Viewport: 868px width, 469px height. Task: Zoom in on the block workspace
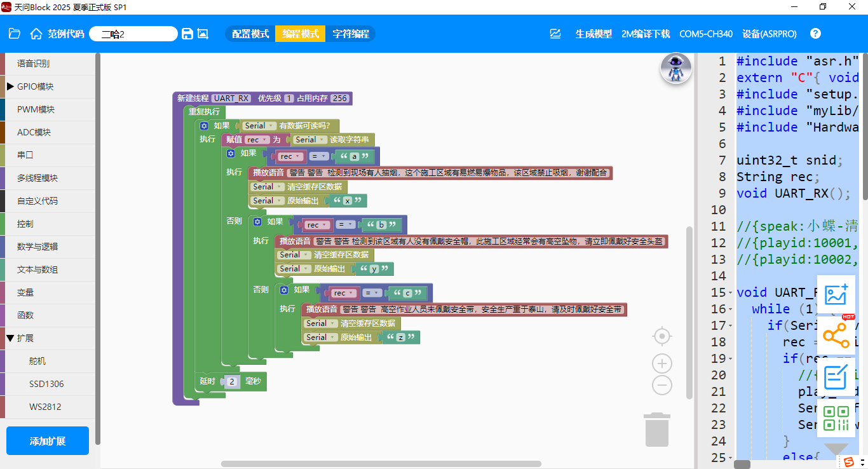pos(662,364)
